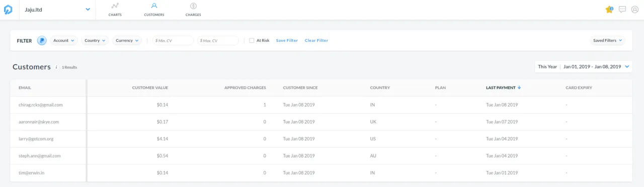The height and width of the screenshot is (187, 644).
Task: Click the PayPal filter icon
Action: (x=42, y=41)
